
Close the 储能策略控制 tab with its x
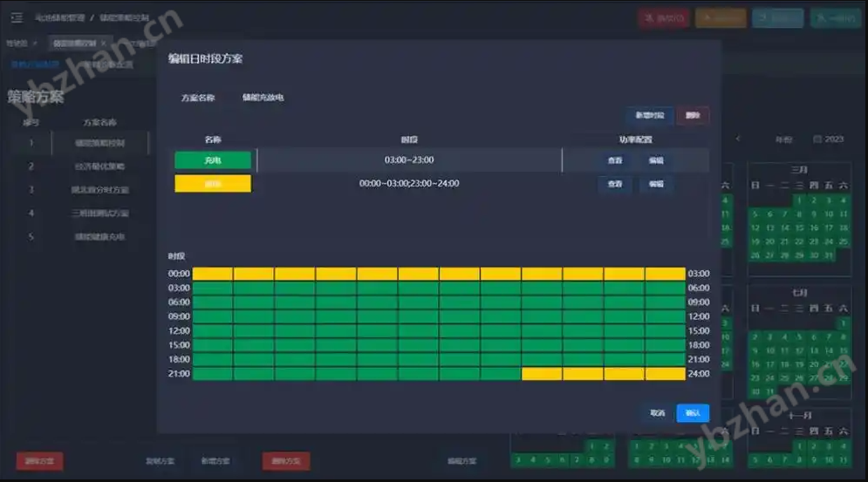click(103, 43)
